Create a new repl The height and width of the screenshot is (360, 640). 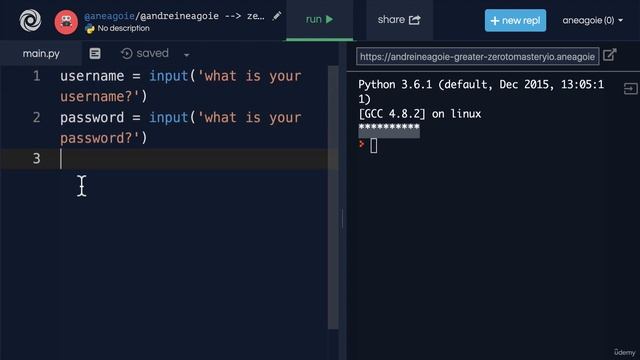point(515,20)
